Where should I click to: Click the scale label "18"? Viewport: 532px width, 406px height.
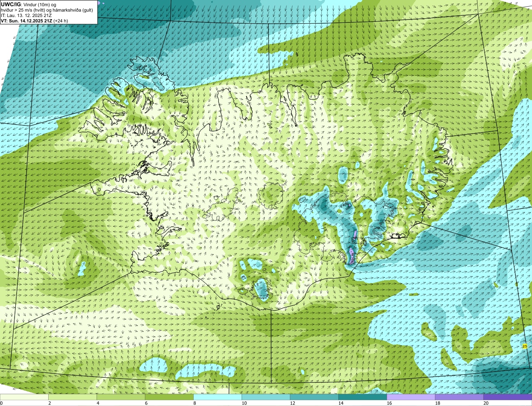tap(437, 403)
